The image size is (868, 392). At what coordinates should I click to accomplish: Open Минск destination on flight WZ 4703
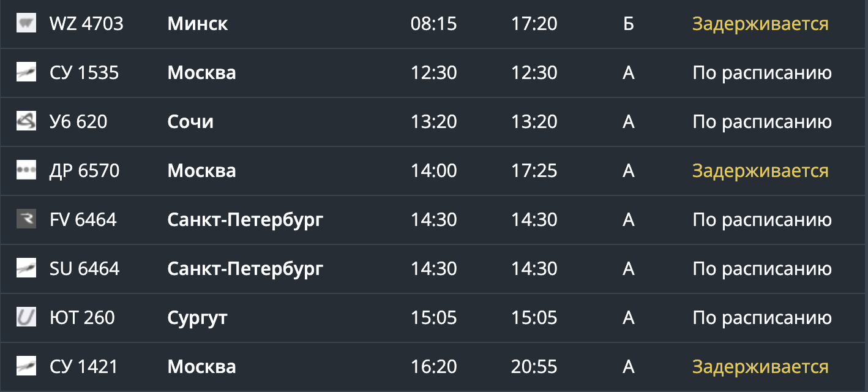[198, 24]
